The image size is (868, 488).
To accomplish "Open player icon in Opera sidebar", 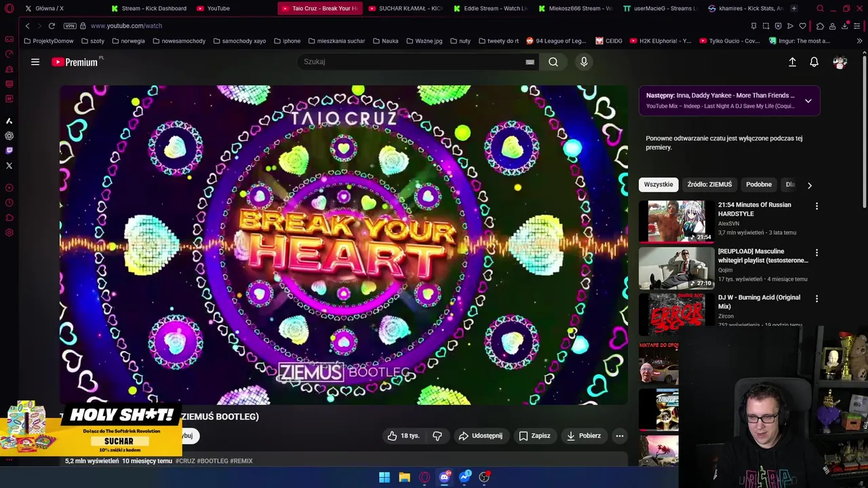I will tap(9, 188).
